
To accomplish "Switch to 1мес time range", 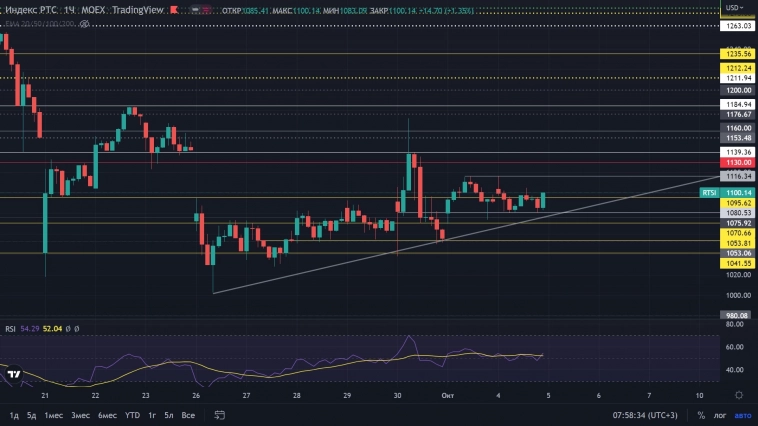I will point(54,415).
